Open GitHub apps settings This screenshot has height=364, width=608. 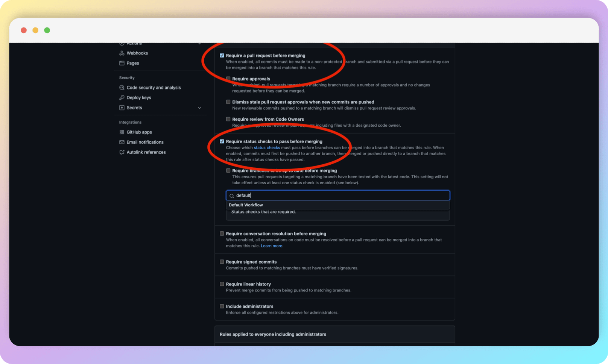coord(121,132)
